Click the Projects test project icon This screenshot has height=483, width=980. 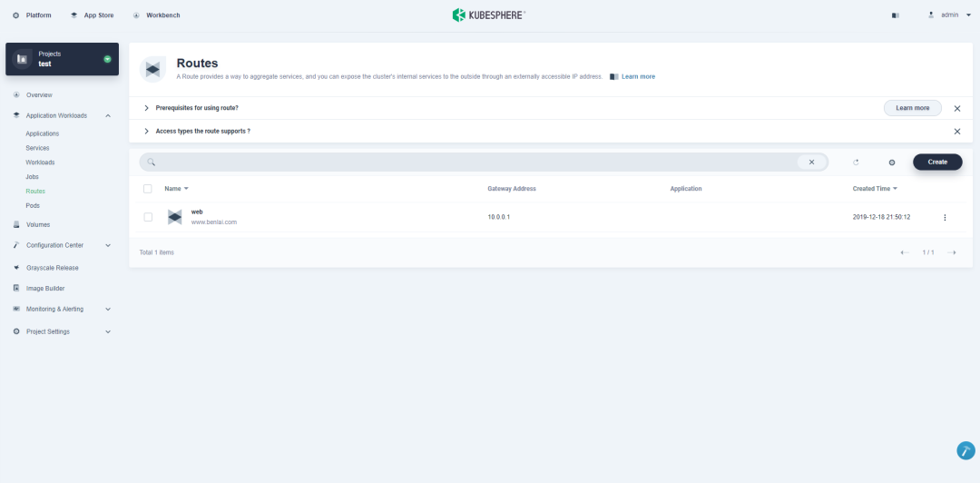click(x=23, y=59)
